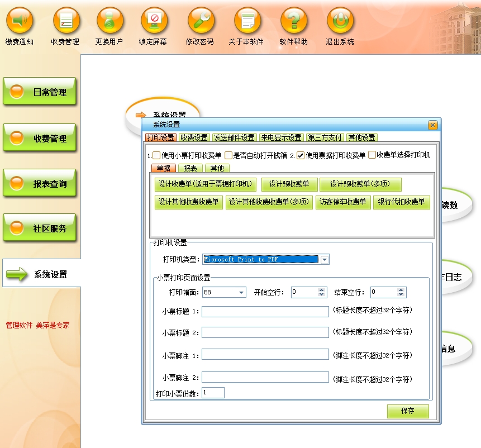Open the 打印幅面 dropdown list
Image resolution: width=481 pixels, height=448 pixels.
coord(241,293)
